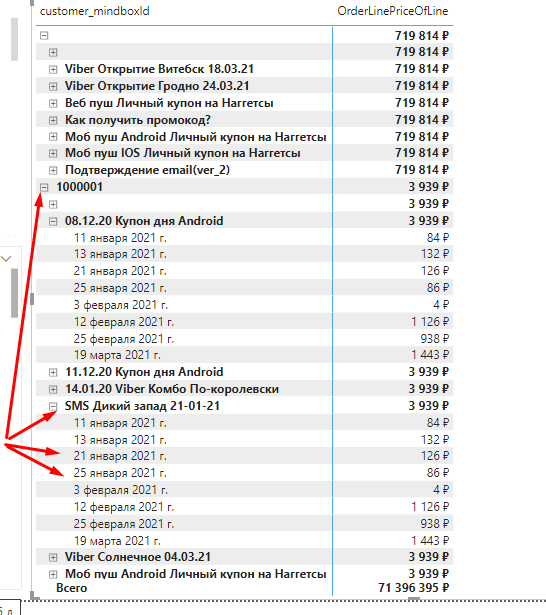Image resolution: width=546 pixels, height=615 pixels.
Task: Select 3 февраля 2021 г. under SMS Дикий запад
Action: 120,490
